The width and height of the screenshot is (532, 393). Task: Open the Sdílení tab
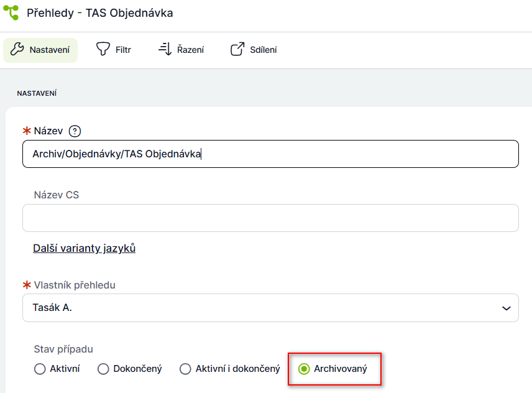[254, 50]
